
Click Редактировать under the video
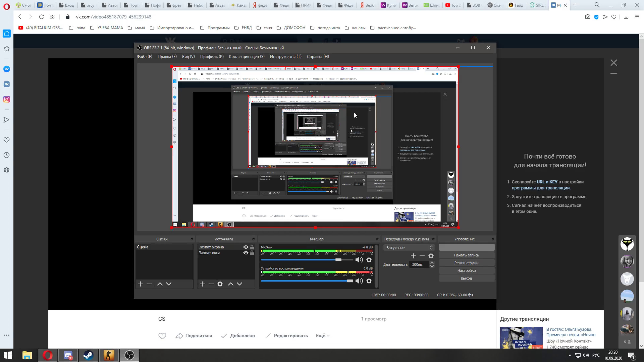(287, 335)
